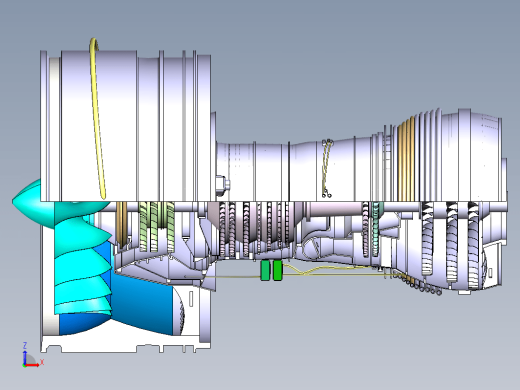The height and width of the screenshot is (390, 520).
Task: Select the right green box under the core
Action: coord(278,270)
